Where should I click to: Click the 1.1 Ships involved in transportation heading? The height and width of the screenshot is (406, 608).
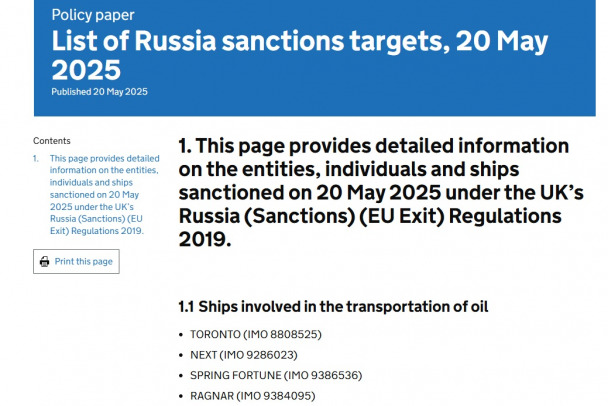[x=333, y=306]
